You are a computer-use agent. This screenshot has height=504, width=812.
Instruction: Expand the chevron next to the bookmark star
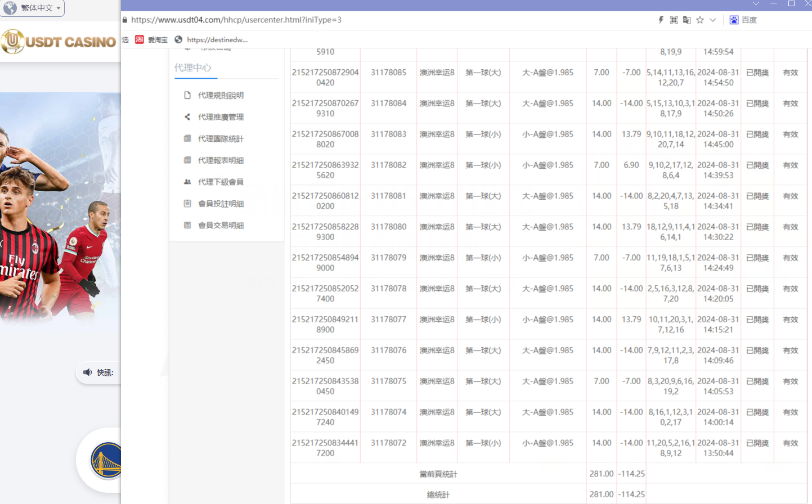(x=712, y=20)
